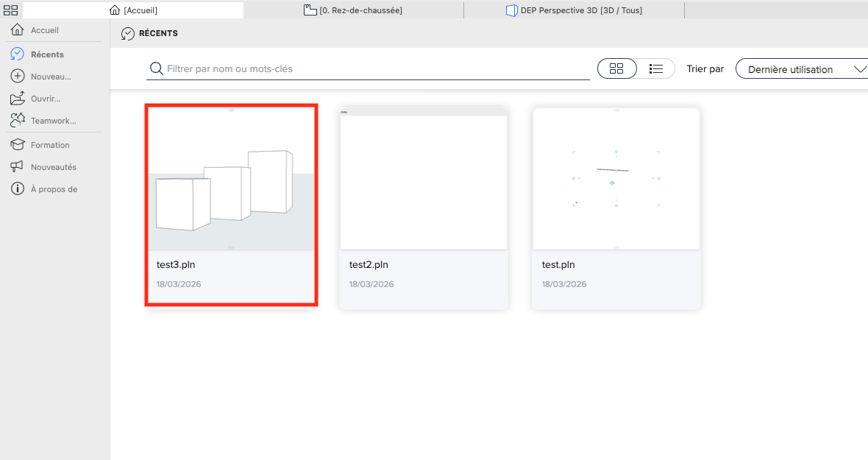Click the date under test3.pln
This screenshot has width=868, height=460.
point(178,284)
